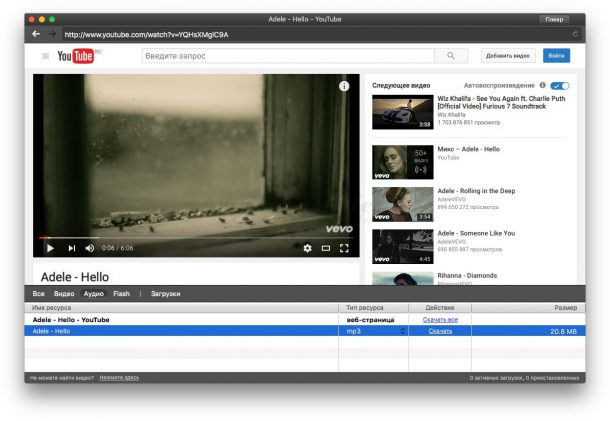
Task: Reload the page using the refresh icon
Action: pyautogui.click(x=575, y=34)
